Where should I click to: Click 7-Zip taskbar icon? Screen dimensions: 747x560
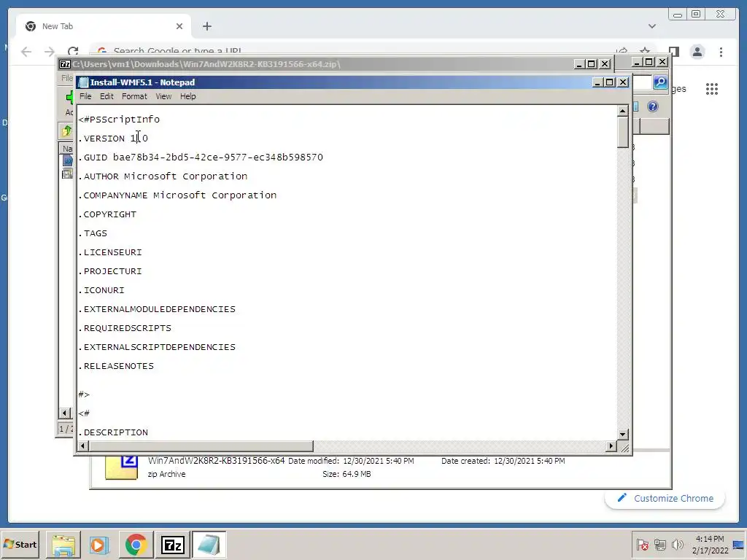(172, 545)
